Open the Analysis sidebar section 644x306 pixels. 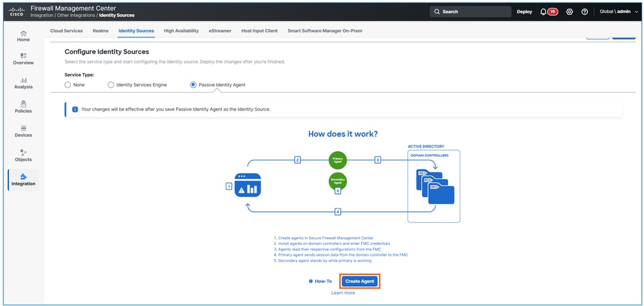pyautogui.click(x=23, y=83)
